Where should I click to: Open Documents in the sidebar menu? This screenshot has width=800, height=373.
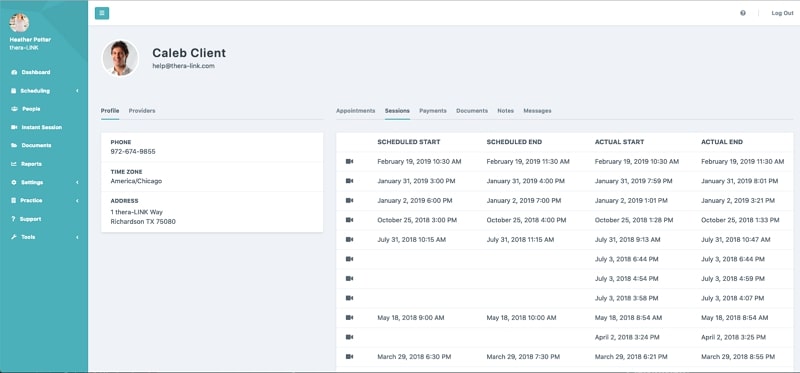(x=36, y=145)
